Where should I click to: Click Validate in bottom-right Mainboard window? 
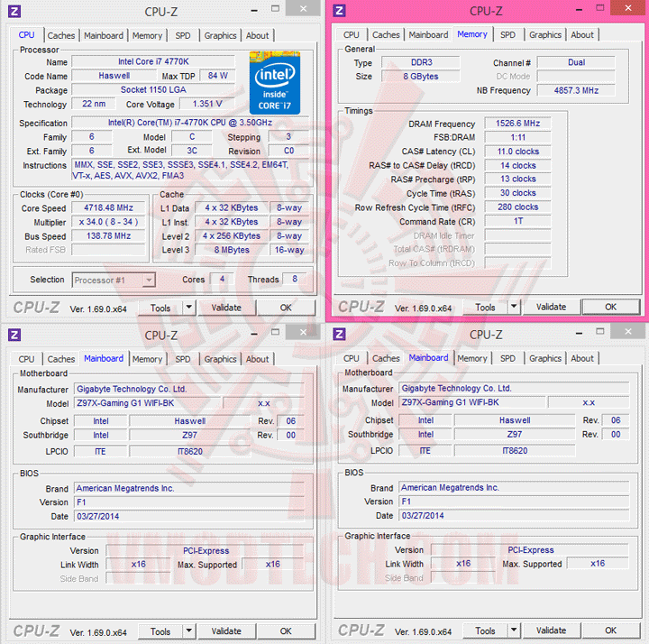coord(552,630)
